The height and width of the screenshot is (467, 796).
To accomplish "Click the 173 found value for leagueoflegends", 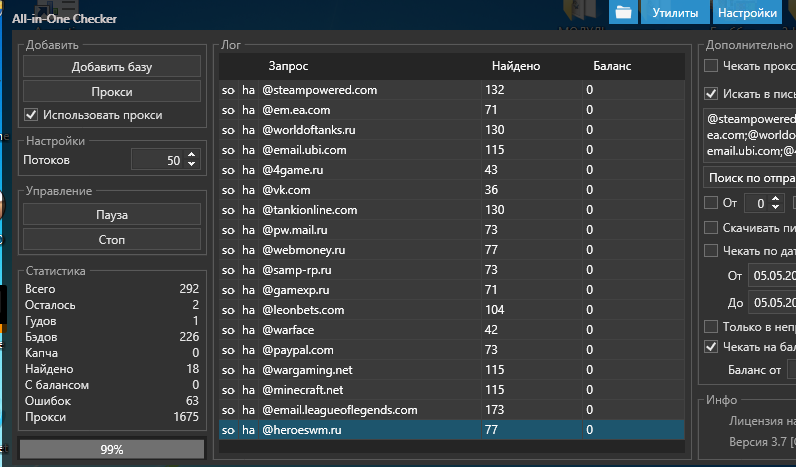I will point(494,410).
